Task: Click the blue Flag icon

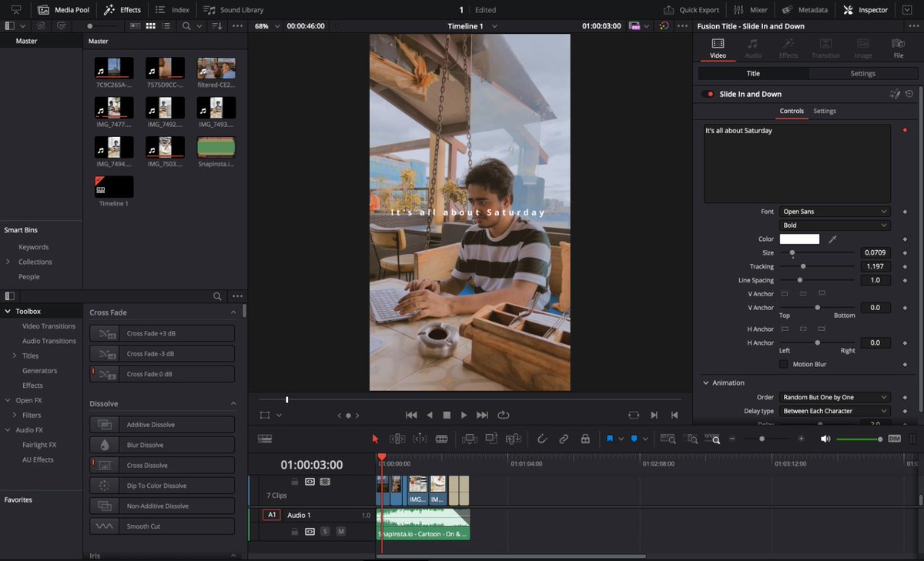Action: pyautogui.click(x=610, y=439)
